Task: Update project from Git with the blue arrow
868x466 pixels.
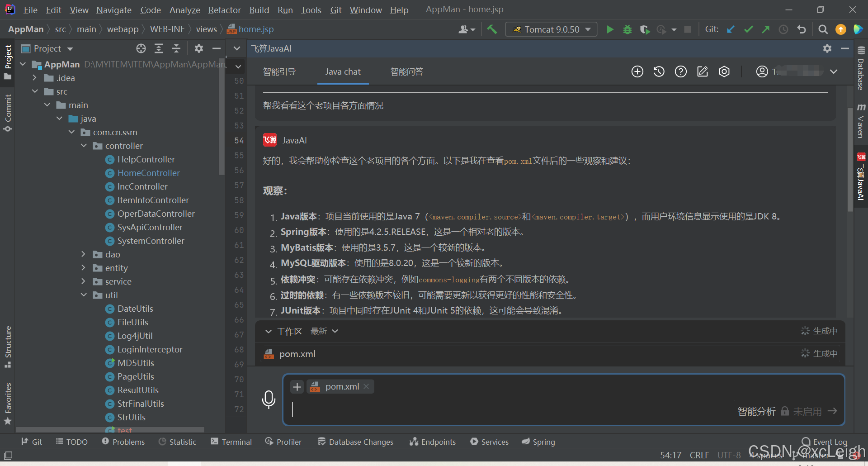Action: tap(731, 29)
